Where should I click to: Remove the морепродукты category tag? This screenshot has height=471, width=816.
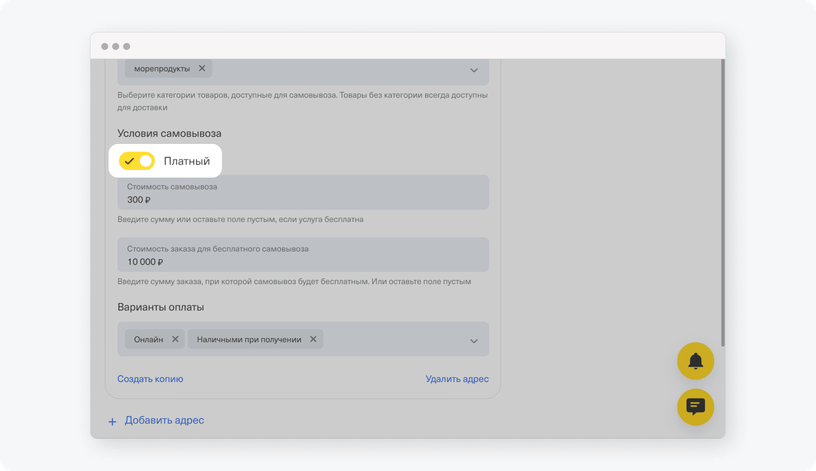[202, 68]
